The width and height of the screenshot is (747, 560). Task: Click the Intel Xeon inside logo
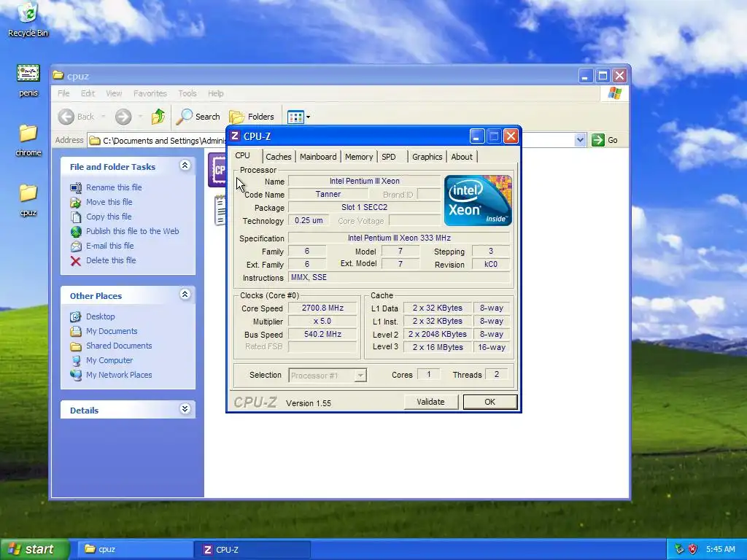click(478, 201)
